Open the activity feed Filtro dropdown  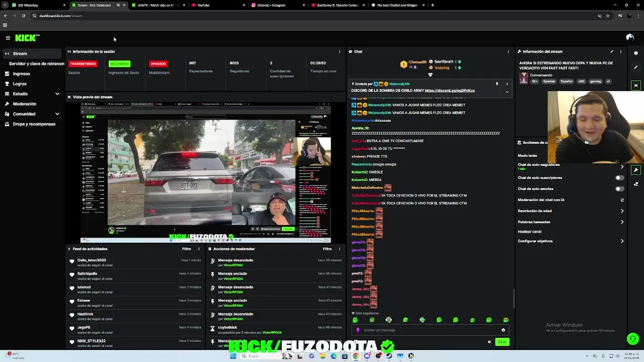pyautogui.click(x=186, y=249)
